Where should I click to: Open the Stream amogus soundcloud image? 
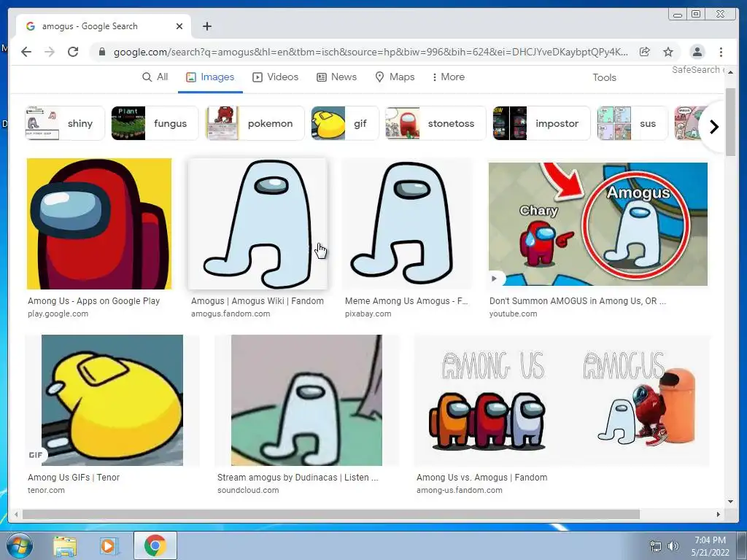pyautogui.click(x=306, y=400)
